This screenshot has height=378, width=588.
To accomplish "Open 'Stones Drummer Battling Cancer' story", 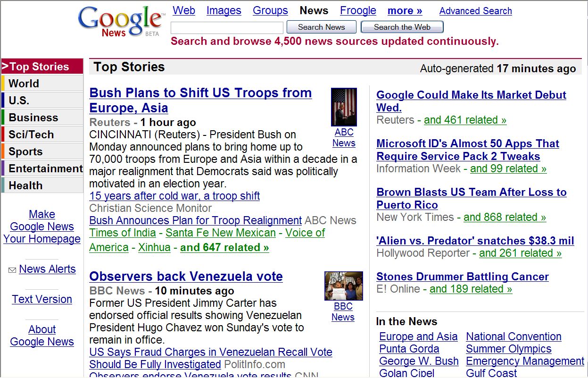I will (x=463, y=277).
